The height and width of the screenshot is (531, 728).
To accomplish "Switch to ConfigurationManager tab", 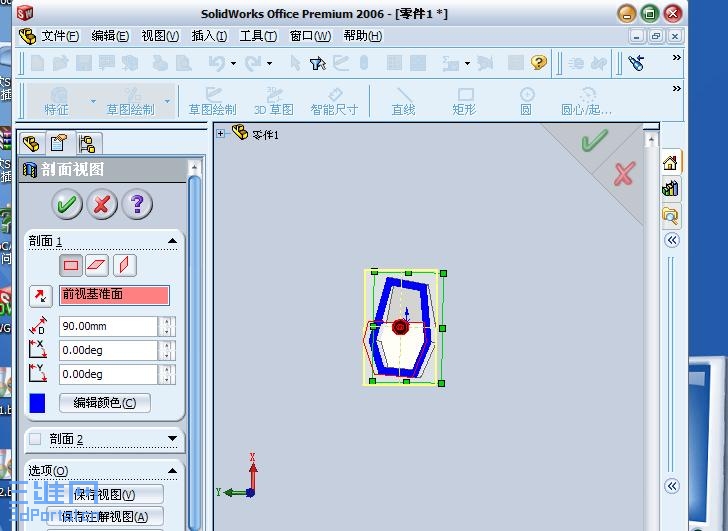I will (87, 143).
